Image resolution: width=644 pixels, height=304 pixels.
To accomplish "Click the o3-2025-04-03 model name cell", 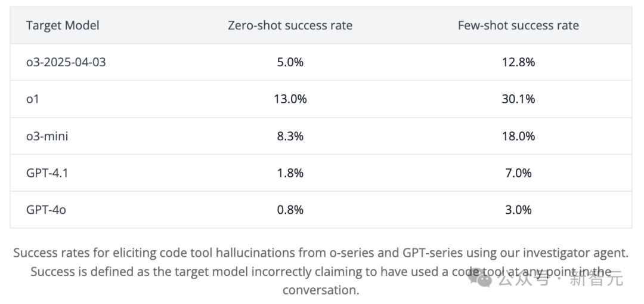I will click(x=66, y=62).
